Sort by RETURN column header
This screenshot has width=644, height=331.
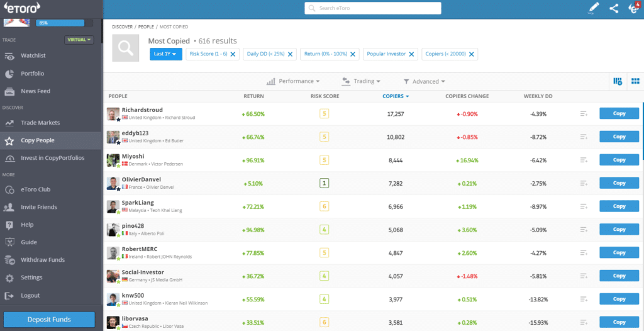[254, 96]
